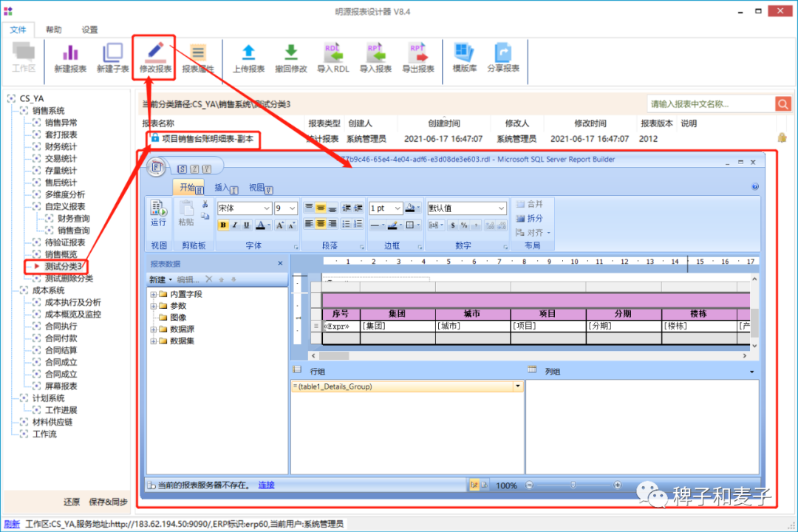Open the 帮助 menu

(53, 30)
